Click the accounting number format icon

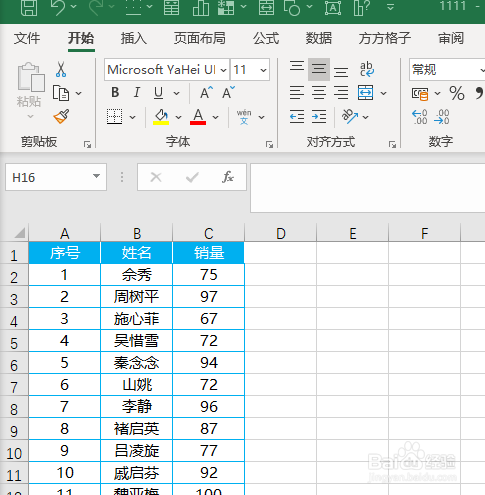click(420, 94)
